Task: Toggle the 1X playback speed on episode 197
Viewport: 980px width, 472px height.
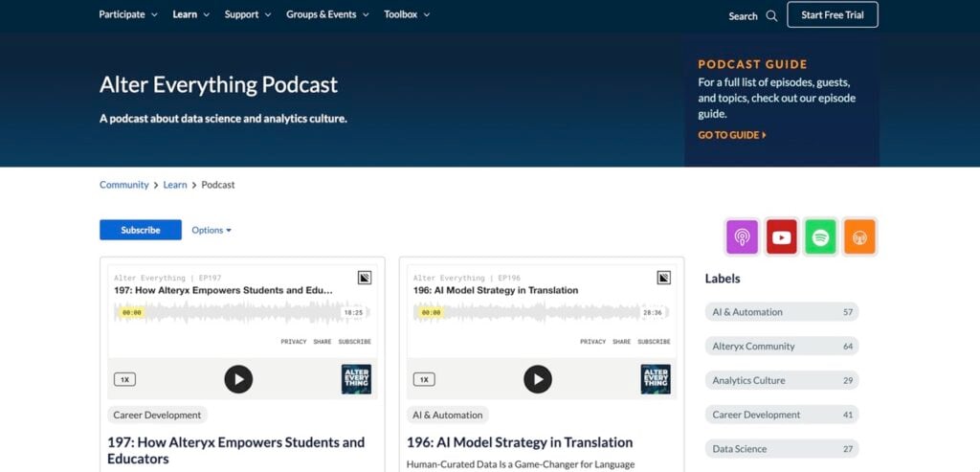Action: (124, 379)
